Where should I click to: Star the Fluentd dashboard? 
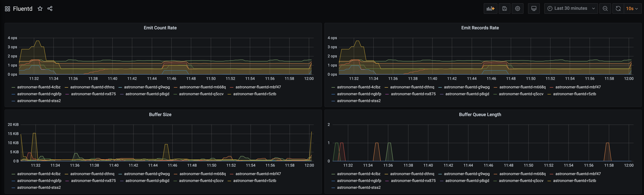[x=40, y=8]
